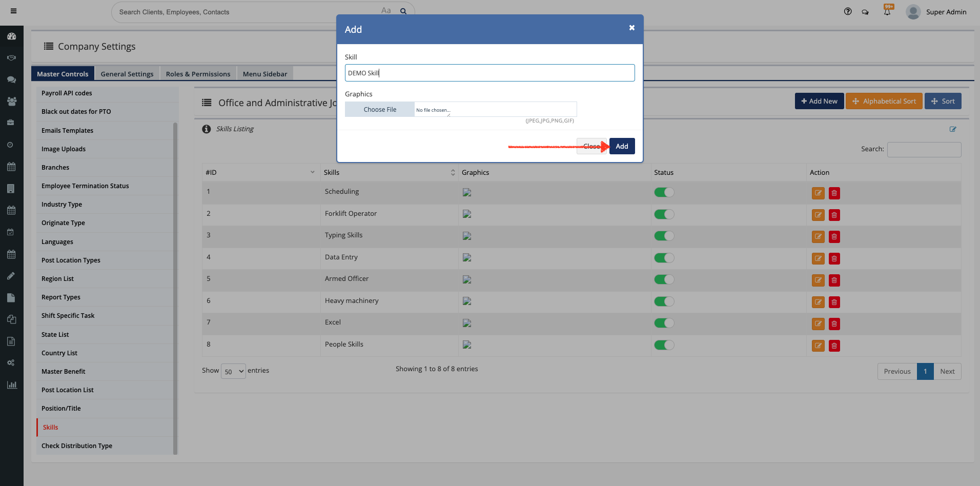Click the Skill name input field

pos(489,73)
